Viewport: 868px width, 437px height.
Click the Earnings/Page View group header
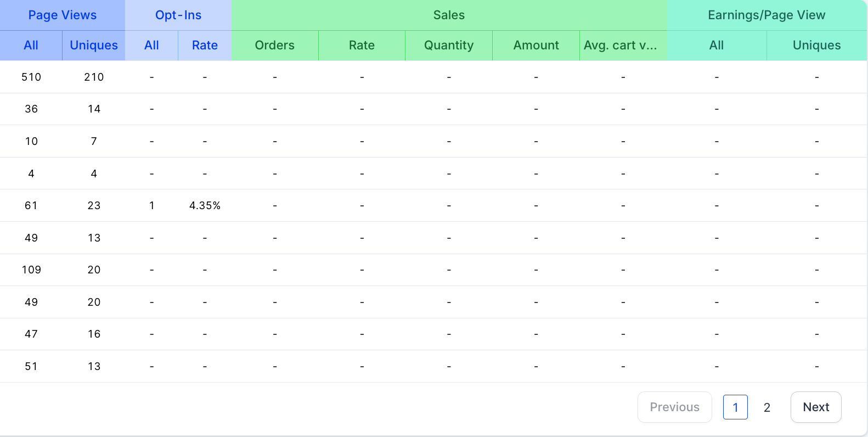[x=766, y=15]
